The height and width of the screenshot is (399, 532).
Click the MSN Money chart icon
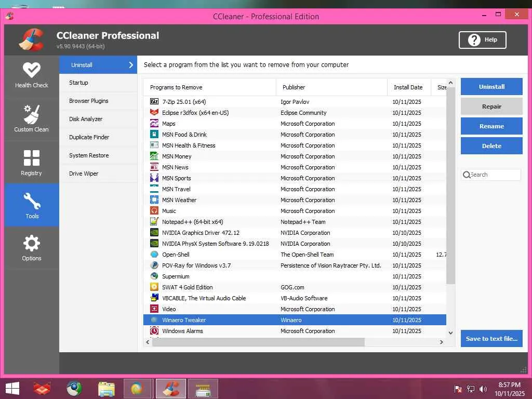154,156
